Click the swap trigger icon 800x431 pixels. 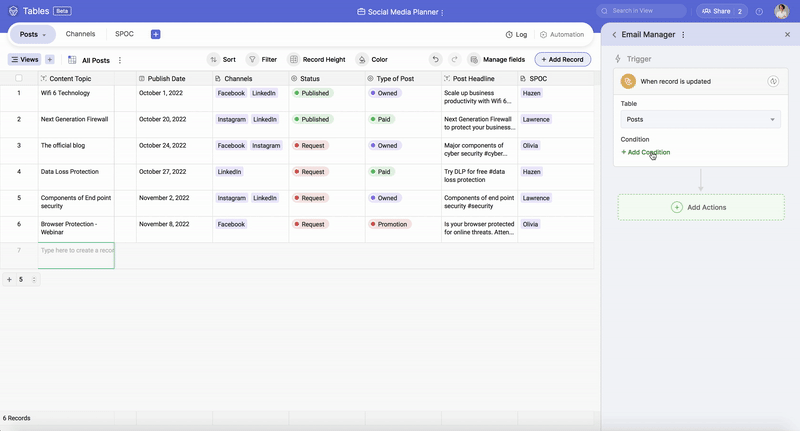click(x=773, y=82)
